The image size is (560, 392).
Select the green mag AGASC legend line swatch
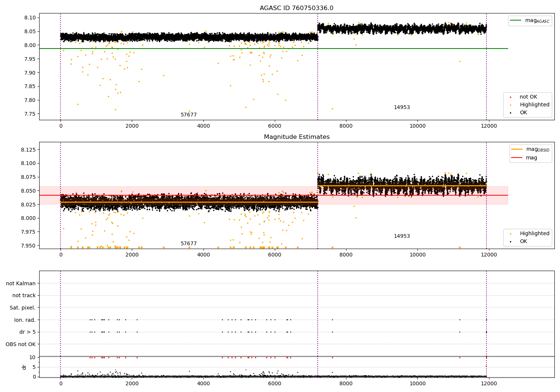click(x=516, y=21)
